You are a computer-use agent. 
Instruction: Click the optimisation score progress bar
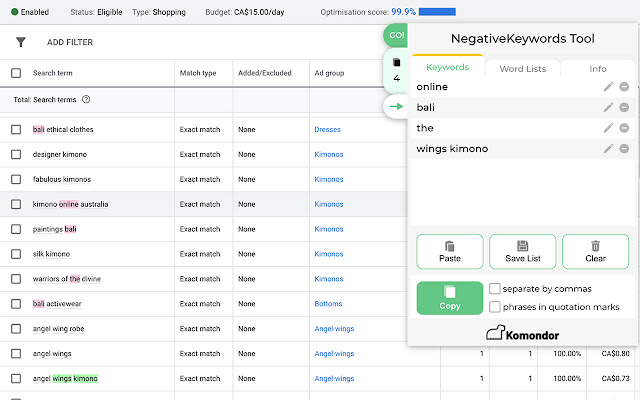pos(439,12)
